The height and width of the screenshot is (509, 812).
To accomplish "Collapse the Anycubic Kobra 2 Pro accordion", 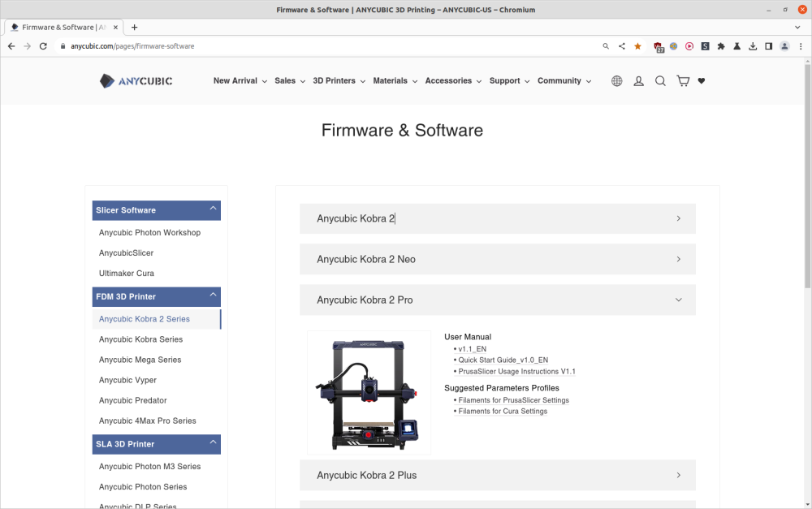I will 497,300.
